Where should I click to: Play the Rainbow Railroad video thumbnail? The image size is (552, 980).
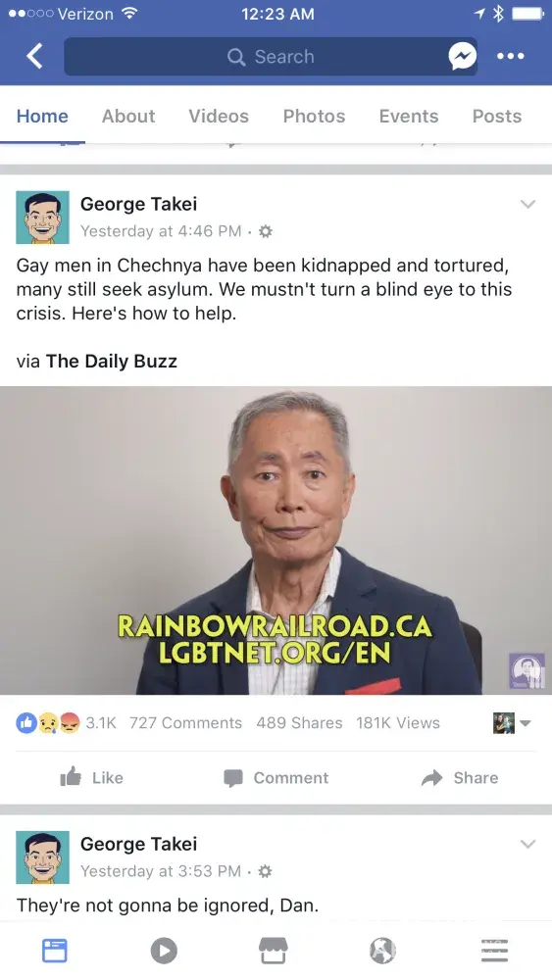276,540
